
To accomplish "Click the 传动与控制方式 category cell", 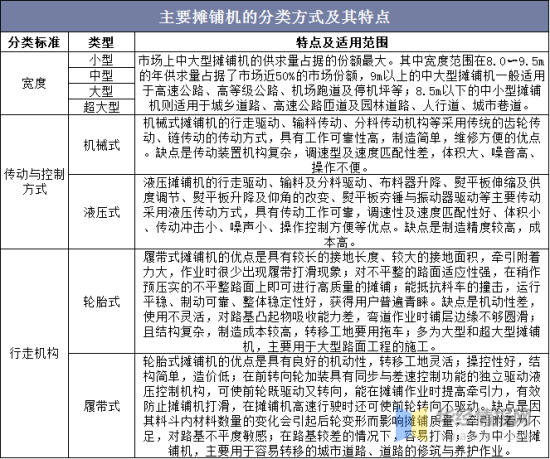I will point(34,182).
